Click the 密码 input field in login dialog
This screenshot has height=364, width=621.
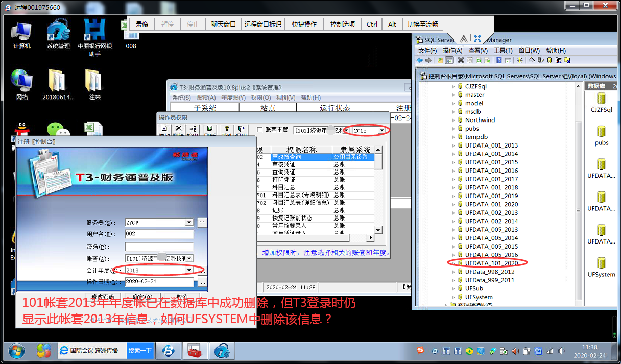coord(159,247)
